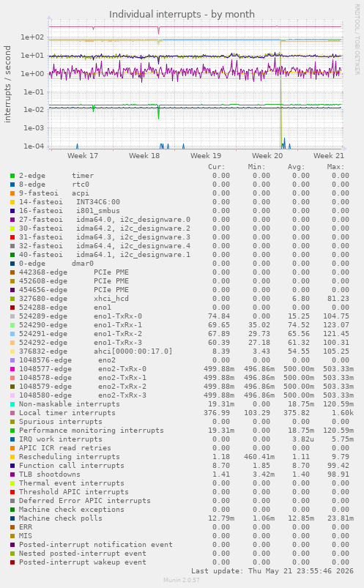Click the Max column header
This screenshot has height=588, width=364.
pos(335,167)
